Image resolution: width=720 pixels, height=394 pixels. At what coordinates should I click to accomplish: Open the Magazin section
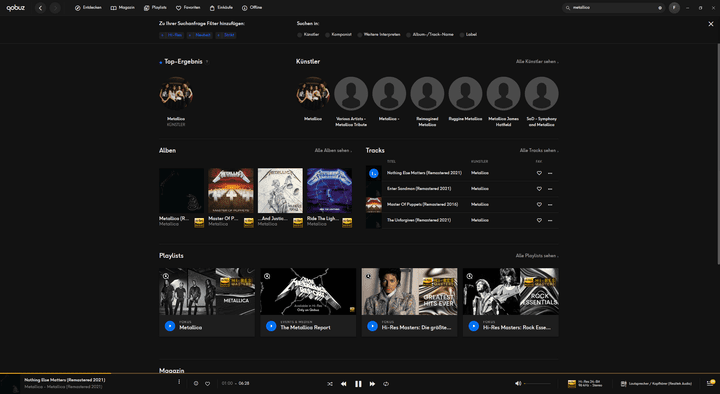123,8
